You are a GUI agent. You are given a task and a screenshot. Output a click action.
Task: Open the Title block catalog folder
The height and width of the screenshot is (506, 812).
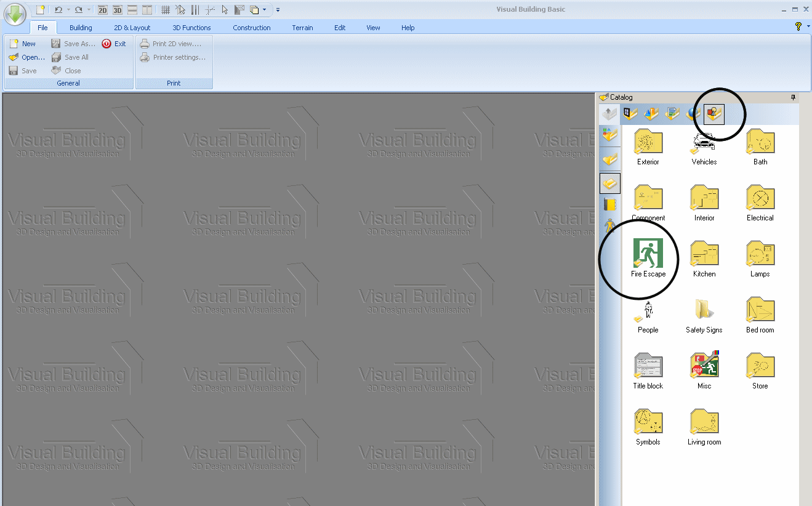point(648,372)
